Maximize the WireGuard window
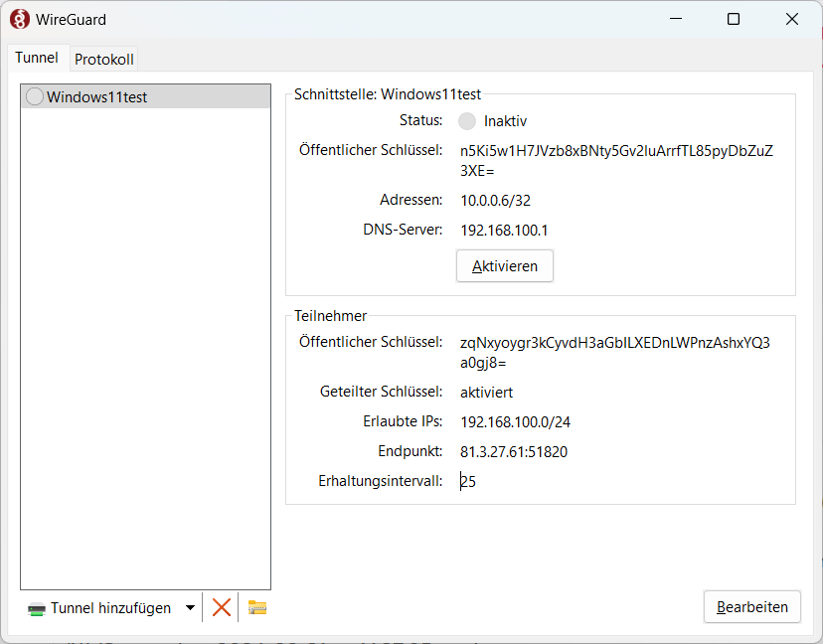This screenshot has width=823, height=644. pyautogui.click(x=734, y=20)
